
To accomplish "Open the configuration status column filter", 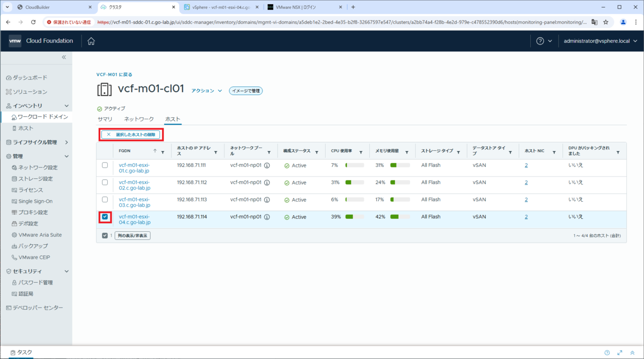I will [317, 152].
